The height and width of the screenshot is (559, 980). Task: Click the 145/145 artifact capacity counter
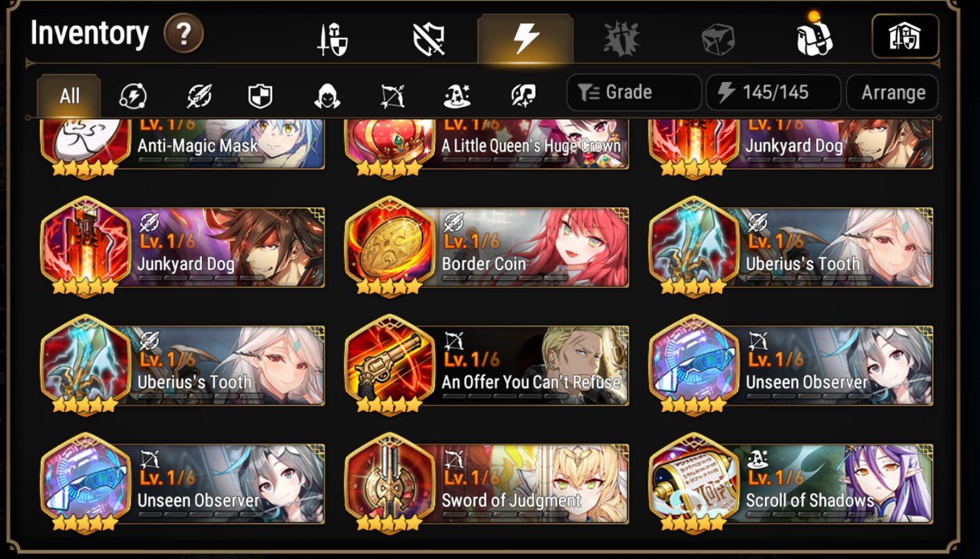point(774,92)
